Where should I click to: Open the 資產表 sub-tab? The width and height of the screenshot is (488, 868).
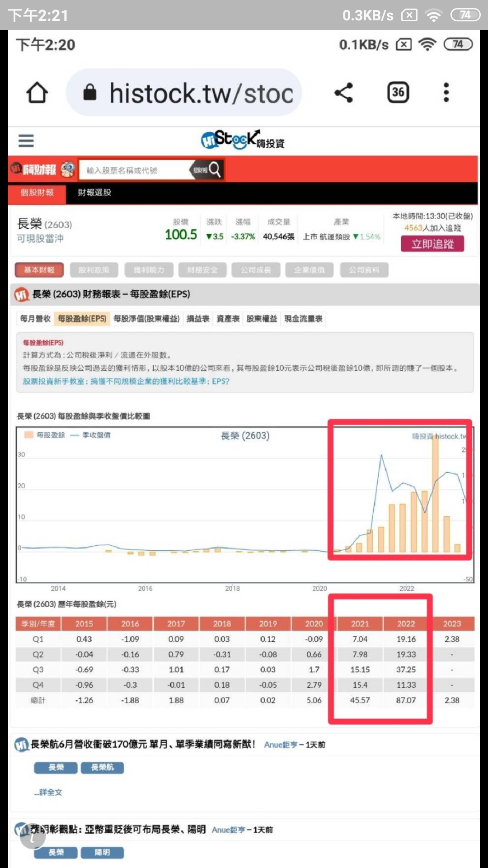pos(228,319)
